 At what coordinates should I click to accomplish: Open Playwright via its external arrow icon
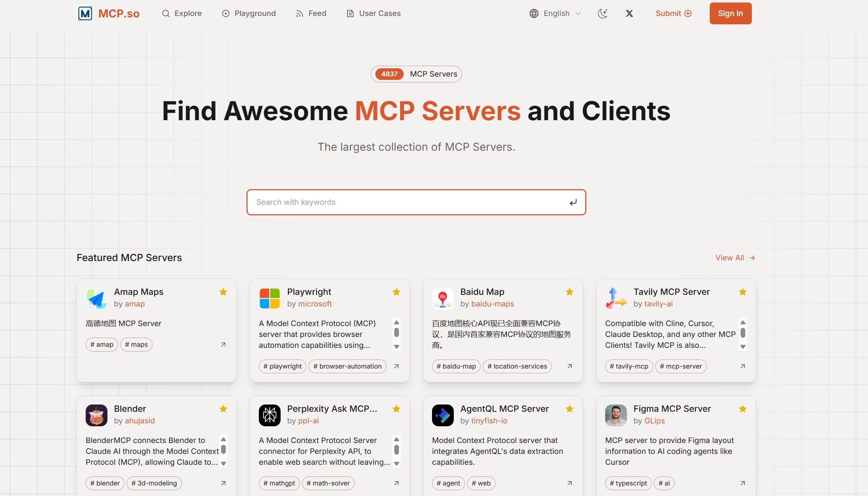coord(396,366)
